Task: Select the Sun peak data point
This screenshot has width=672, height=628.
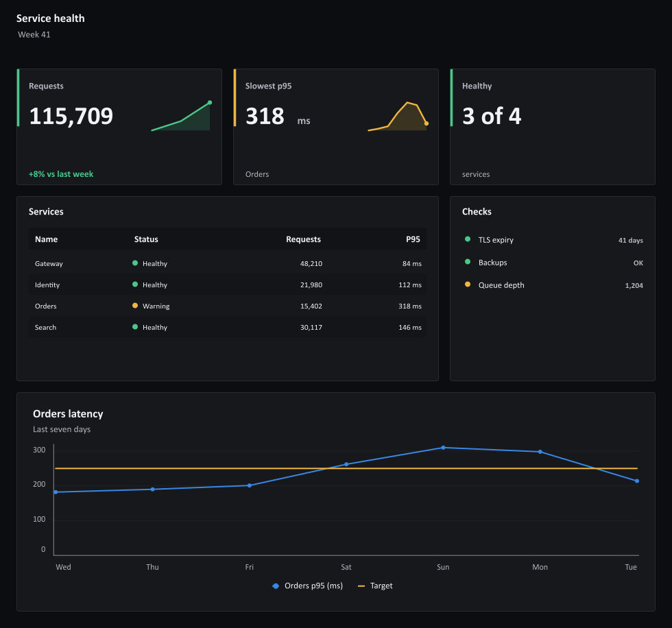Action: (x=443, y=448)
